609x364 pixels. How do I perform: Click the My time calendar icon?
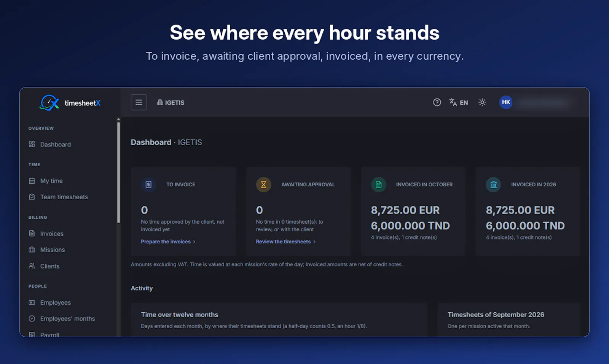(32, 181)
